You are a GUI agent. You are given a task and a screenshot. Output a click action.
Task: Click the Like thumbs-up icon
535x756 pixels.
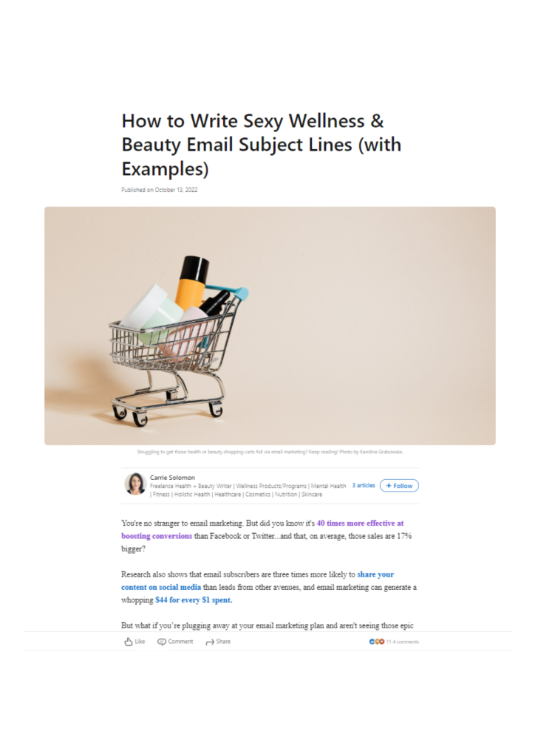coord(129,642)
